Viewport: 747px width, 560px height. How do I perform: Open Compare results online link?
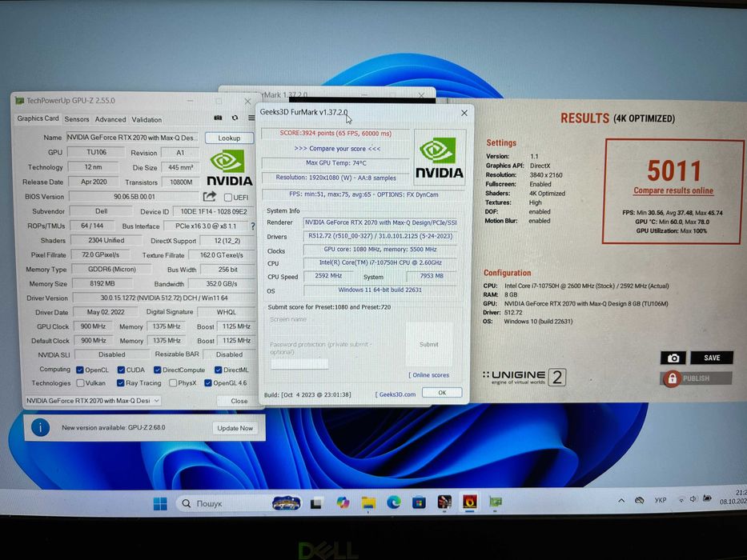[673, 190]
